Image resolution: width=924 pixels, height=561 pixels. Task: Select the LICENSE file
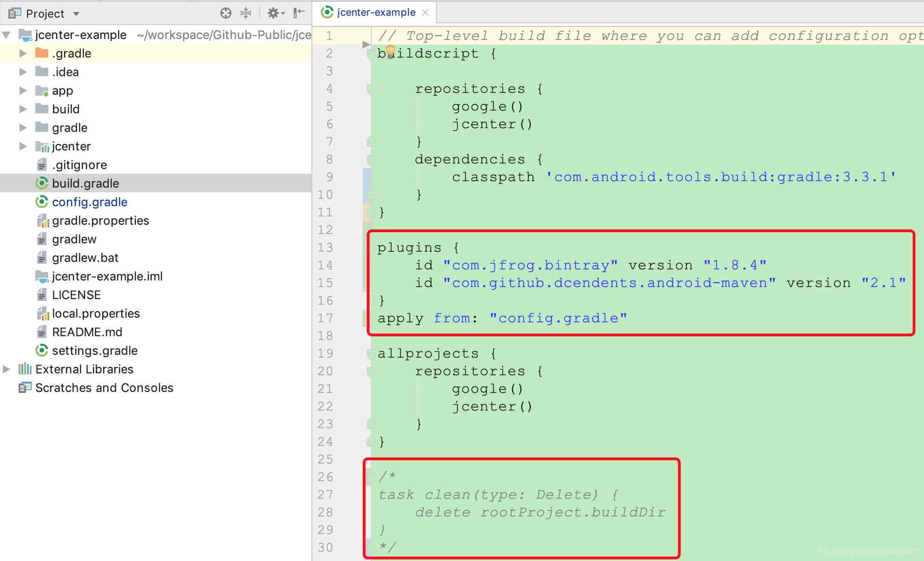(76, 295)
